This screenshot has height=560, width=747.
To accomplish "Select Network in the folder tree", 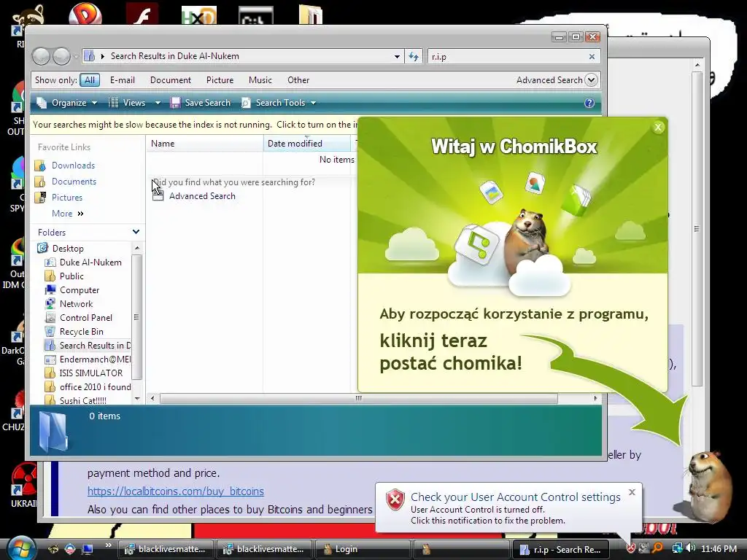I will [76, 304].
